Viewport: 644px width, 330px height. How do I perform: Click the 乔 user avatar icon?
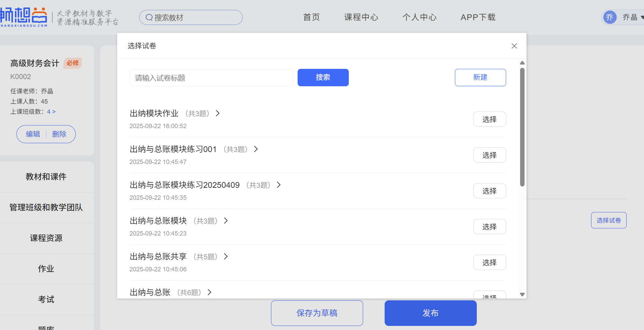coord(610,17)
